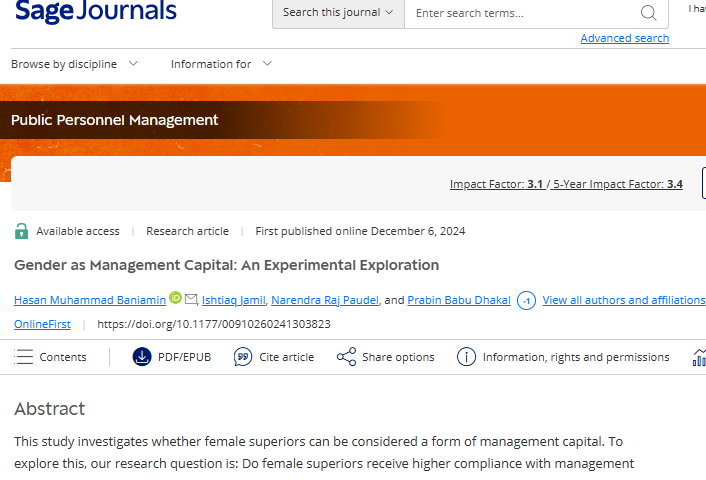Open the Advanced search link
Viewport: 706px width, 480px height.
[x=625, y=38]
